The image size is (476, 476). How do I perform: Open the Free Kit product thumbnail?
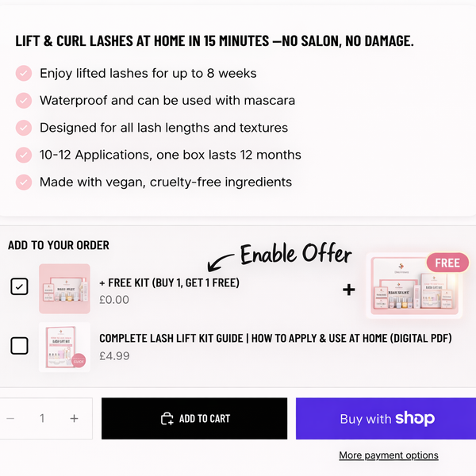(x=64, y=289)
